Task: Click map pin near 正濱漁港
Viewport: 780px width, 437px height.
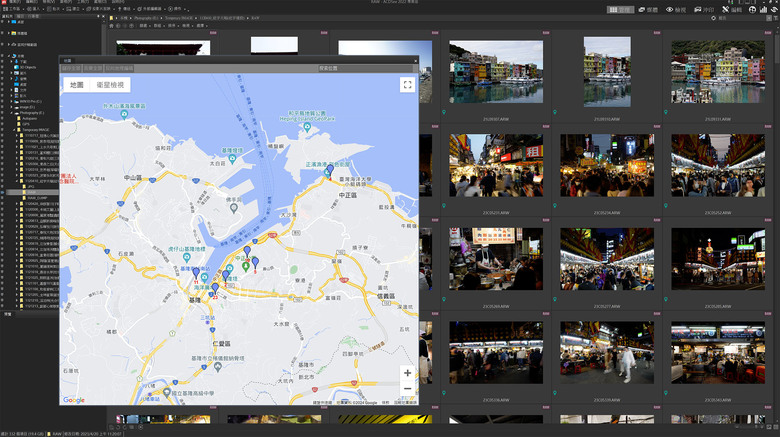Action: 329,170
